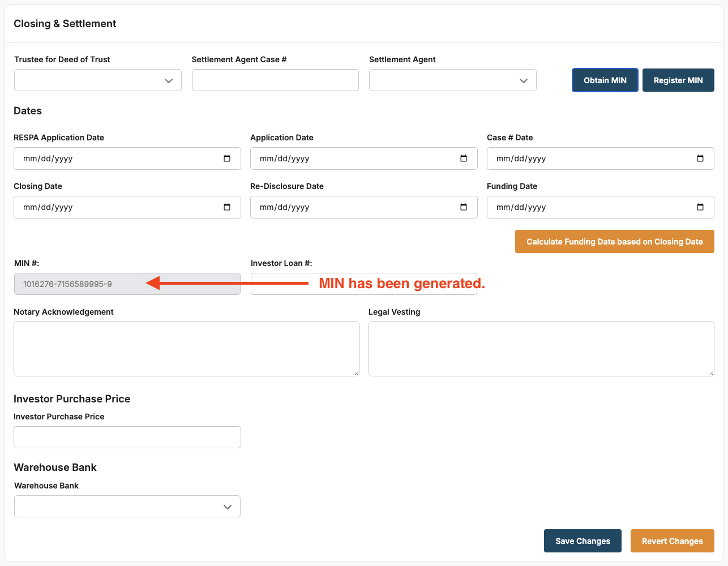Calculate Funding Date based on Closing Date
Screen dimensions: 728x566
[614, 242]
